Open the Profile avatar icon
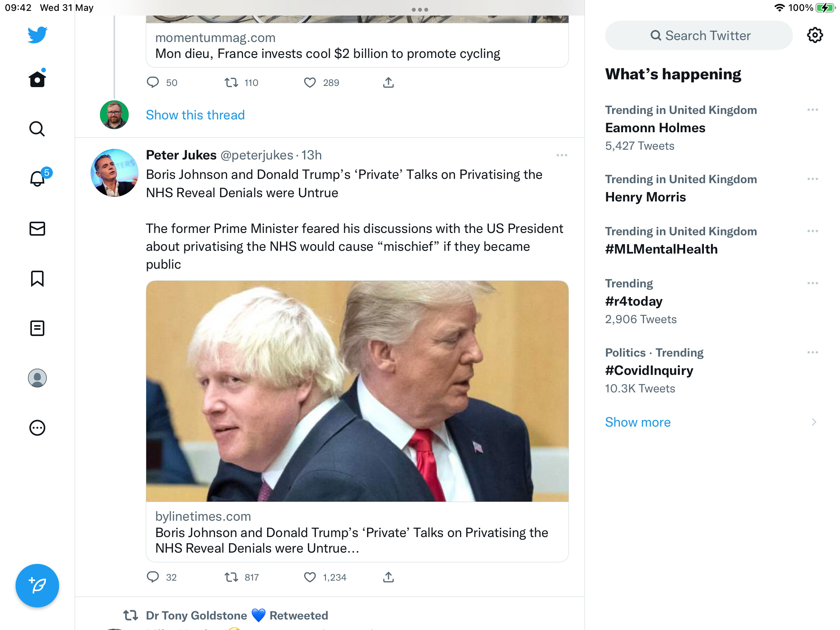The width and height of the screenshot is (840, 630). pos(37,378)
